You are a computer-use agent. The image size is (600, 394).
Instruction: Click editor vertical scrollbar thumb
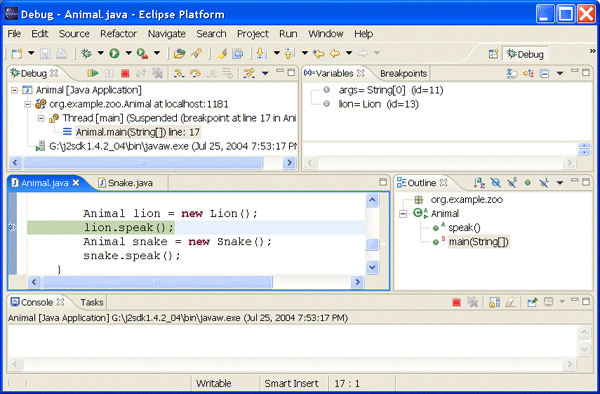coord(372,244)
